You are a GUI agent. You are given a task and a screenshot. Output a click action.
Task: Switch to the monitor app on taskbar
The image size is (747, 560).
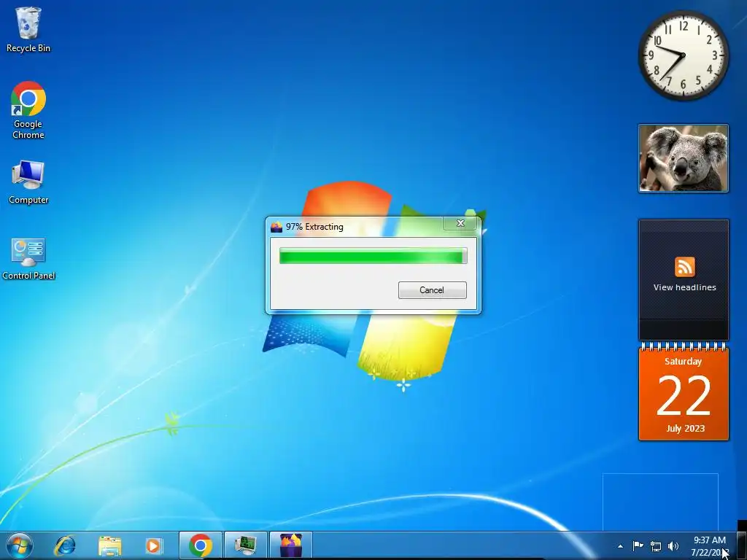246,545
